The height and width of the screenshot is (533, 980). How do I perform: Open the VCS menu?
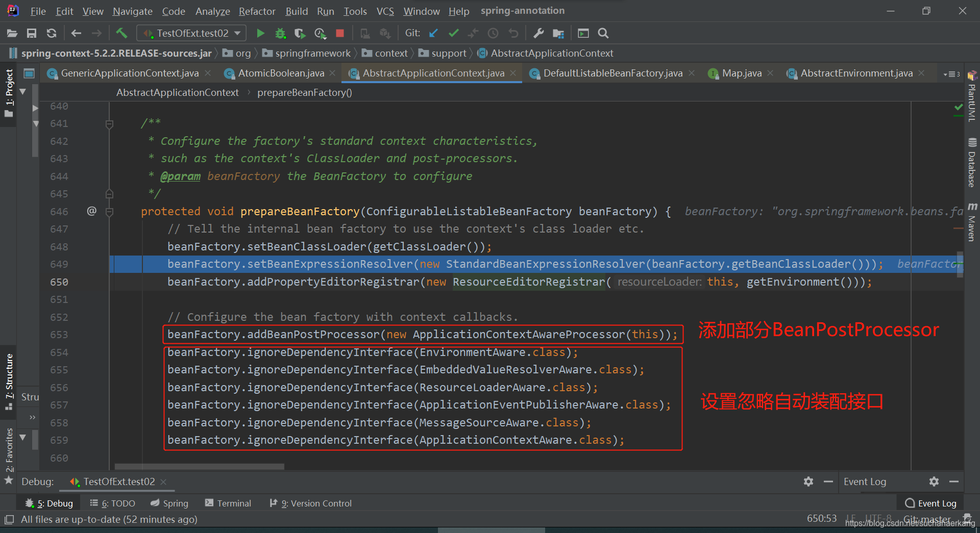(385, 11)
